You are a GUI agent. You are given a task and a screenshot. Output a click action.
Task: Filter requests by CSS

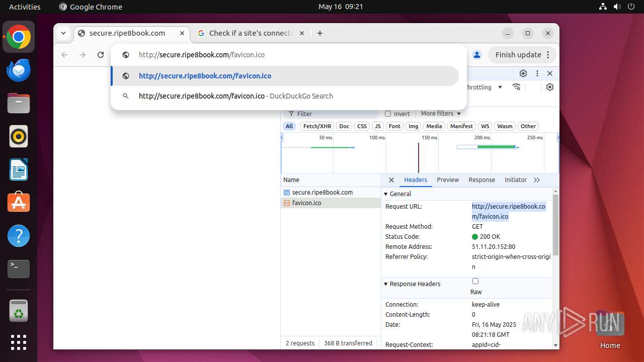[362, 126]
